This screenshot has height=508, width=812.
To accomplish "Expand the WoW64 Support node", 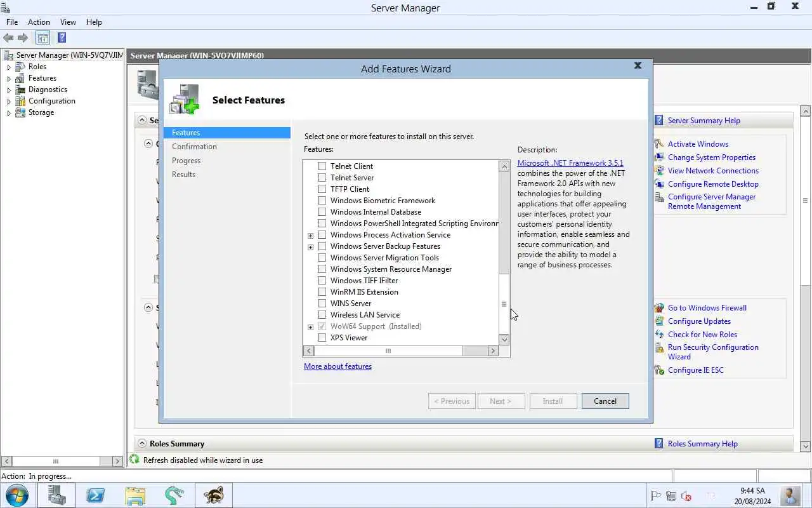I will [x=310, y=327].
